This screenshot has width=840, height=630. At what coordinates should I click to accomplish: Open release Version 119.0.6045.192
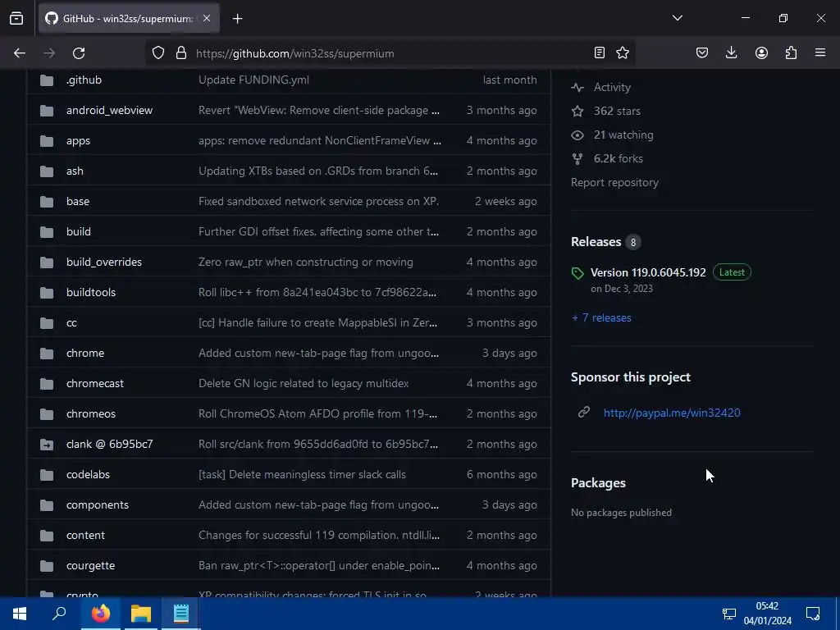(648, 272)
